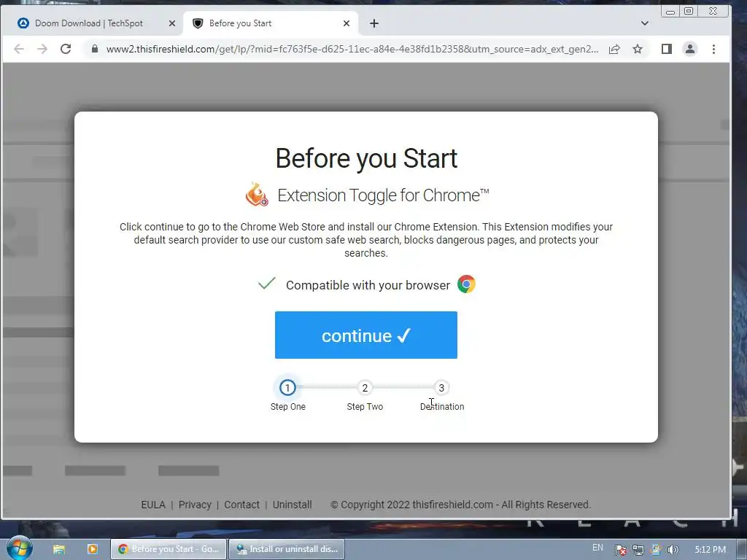The width and height of the screenshot is (747, 560).
Task: Click the blue continue button
Action: pos(366,335)
